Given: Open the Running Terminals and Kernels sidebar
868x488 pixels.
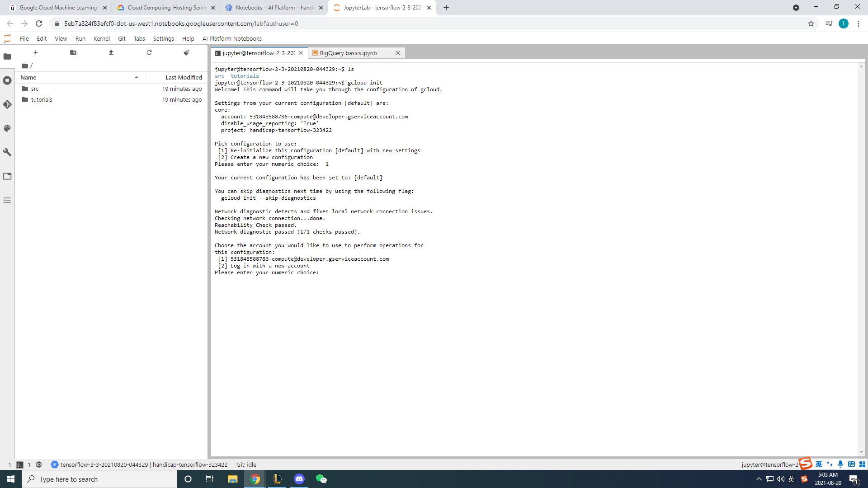Looking at the screenshot, I should 7,80.
